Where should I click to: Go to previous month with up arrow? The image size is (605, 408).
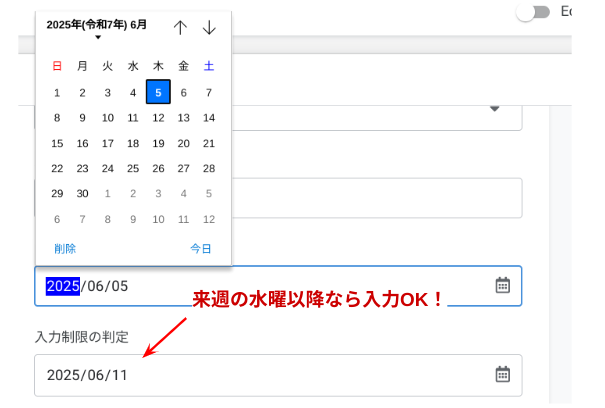(180, 27)
